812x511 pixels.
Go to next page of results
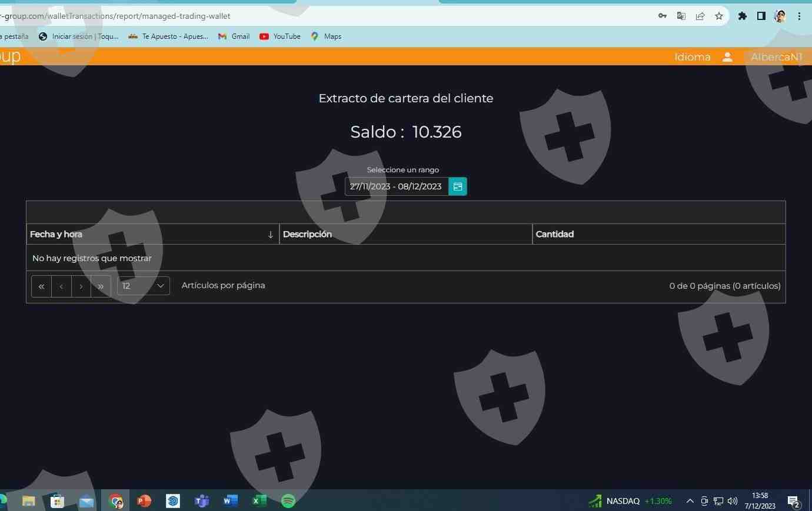click(x=81, y=286)
